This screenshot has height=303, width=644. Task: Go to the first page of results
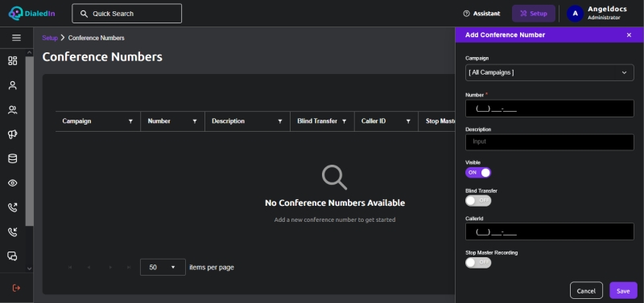coord(70,268)
